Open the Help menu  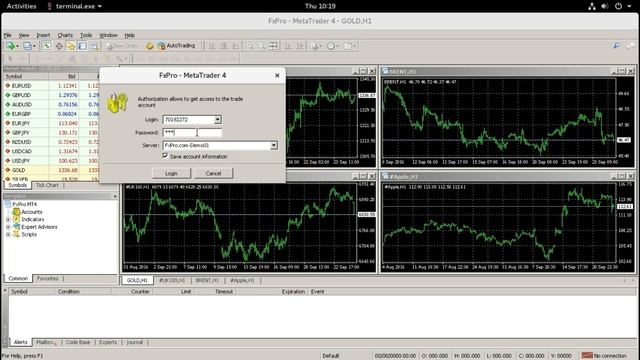pos(129,36)
